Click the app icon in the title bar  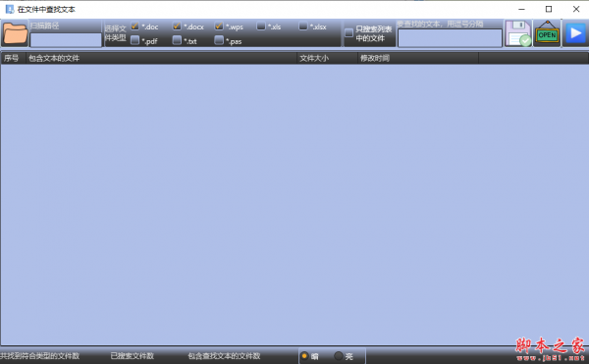tap(10, 9)
